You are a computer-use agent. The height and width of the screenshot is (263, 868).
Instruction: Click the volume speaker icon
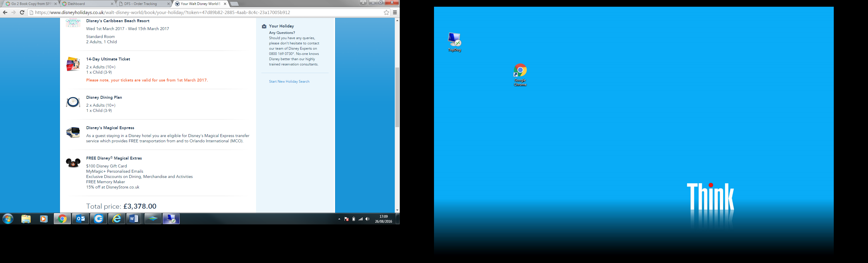367,219
